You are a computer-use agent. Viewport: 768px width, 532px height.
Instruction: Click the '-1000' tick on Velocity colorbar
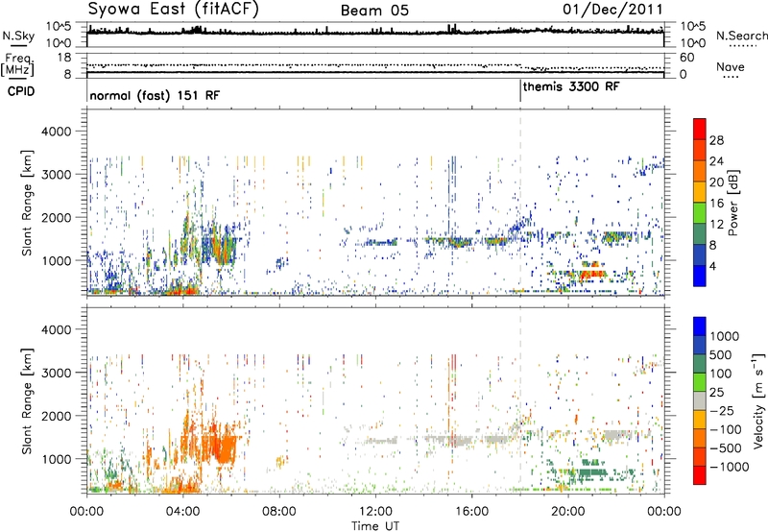tap(730, 467)
